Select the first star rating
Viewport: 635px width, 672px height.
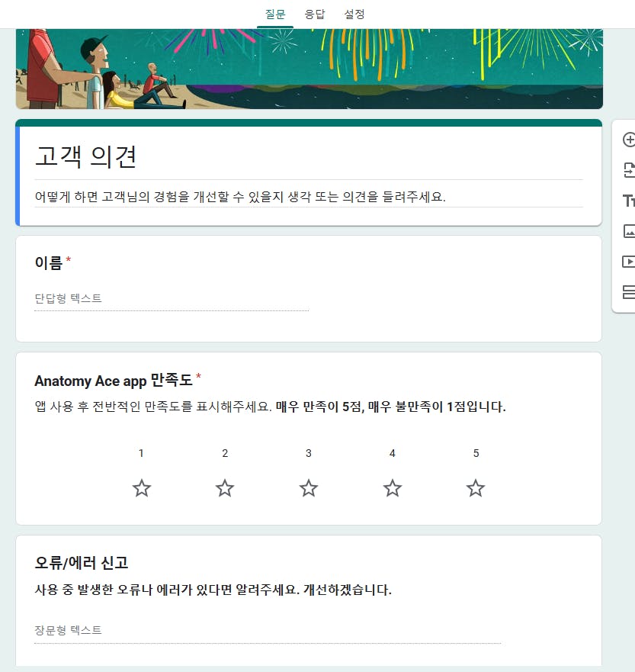pyautogui.click(x=141, y=488)
